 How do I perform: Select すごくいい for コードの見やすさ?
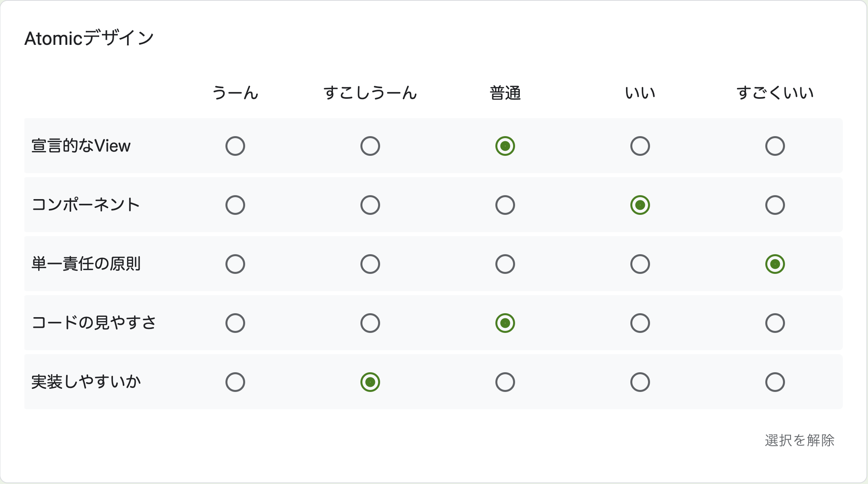tap(775, 323)
